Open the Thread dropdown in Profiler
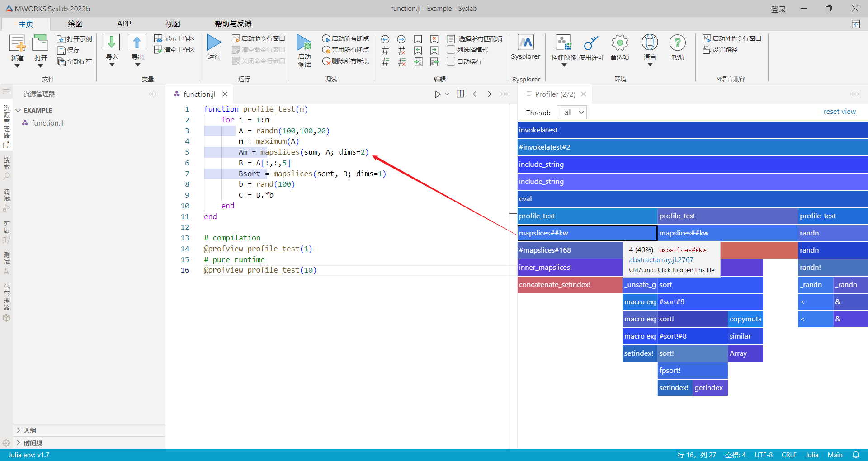 572,113
